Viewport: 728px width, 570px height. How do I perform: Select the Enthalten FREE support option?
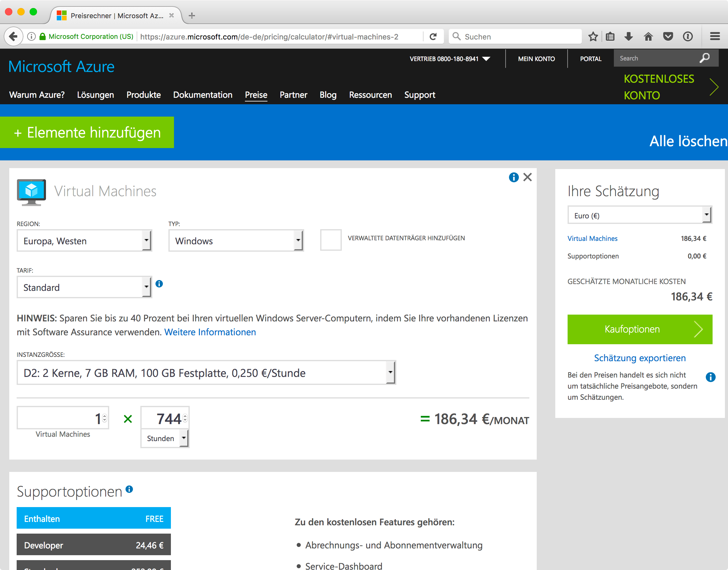click(94, 518)
